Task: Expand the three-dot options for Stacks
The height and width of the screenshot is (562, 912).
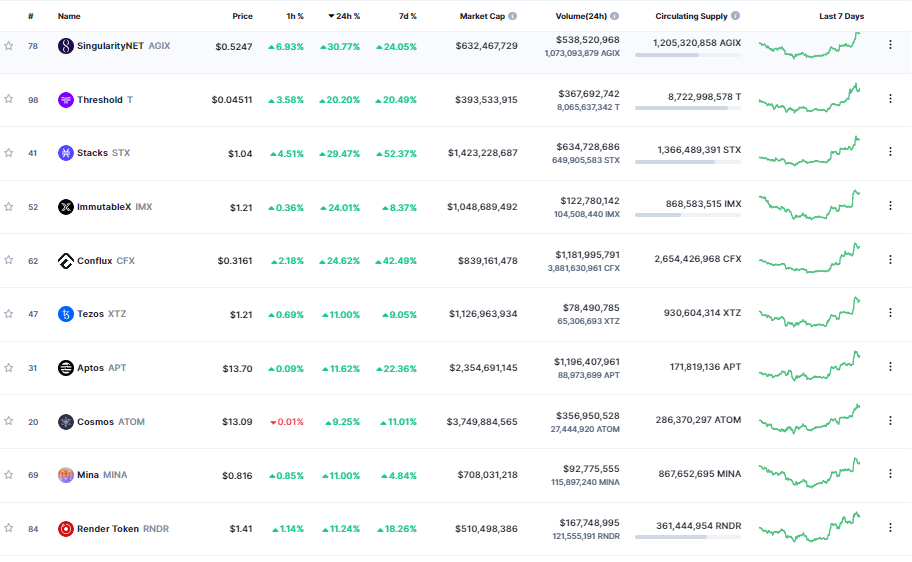Action: pos(890,153)
